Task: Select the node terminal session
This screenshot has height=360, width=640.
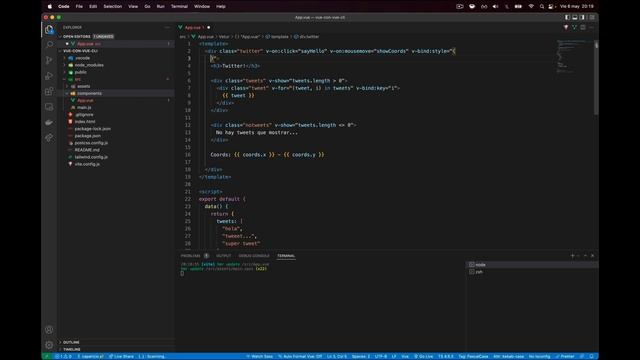Action: pyautogui.click(x=532, y=264)
